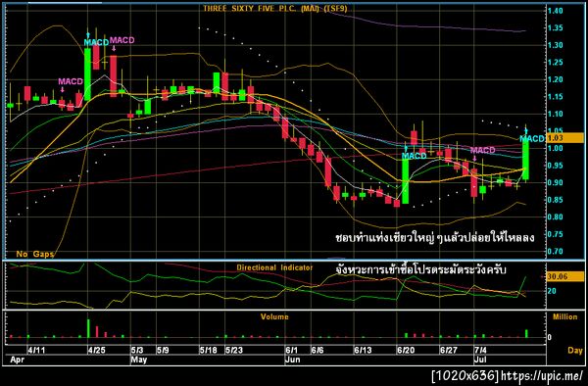Click the Directional Indicator panel label
Image resolution: width=588 pixels, height=386 pixels.
[x=274, y=267]
